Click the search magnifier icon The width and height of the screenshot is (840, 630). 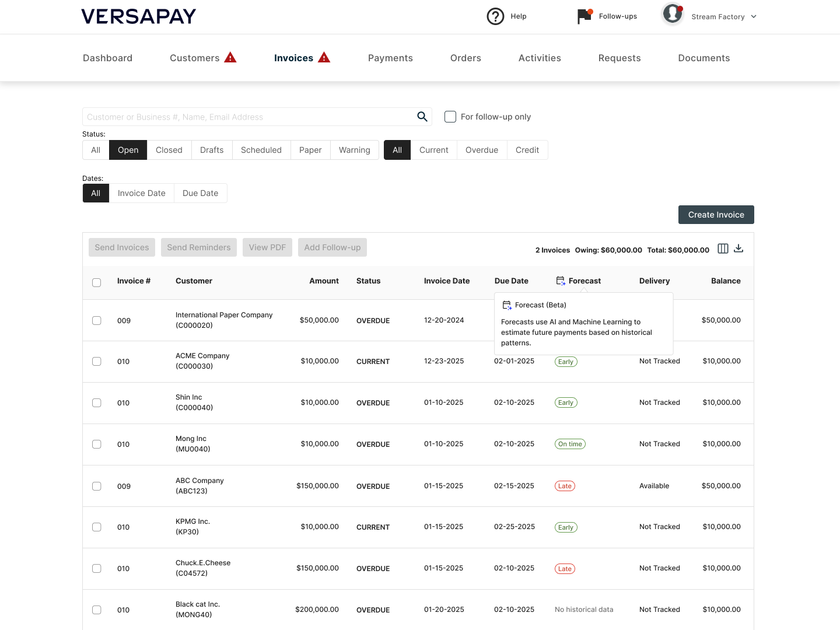point(422,117)
